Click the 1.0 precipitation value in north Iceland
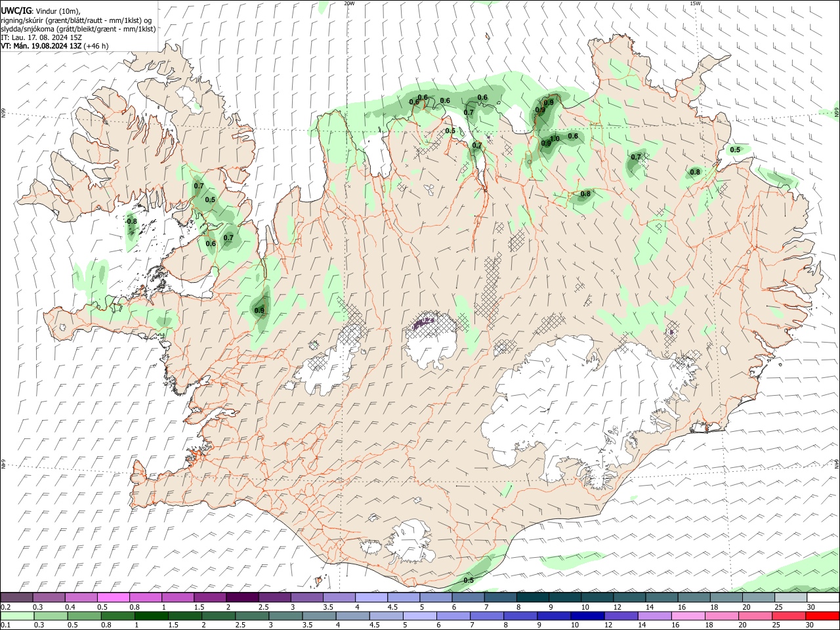The image size is (840, 630). [555, 138]
